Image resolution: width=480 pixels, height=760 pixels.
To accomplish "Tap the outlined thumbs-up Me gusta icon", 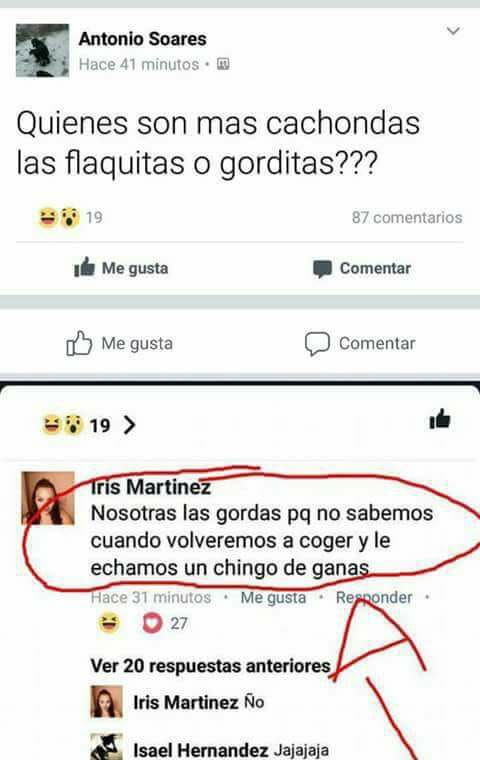I will [79, 343].
